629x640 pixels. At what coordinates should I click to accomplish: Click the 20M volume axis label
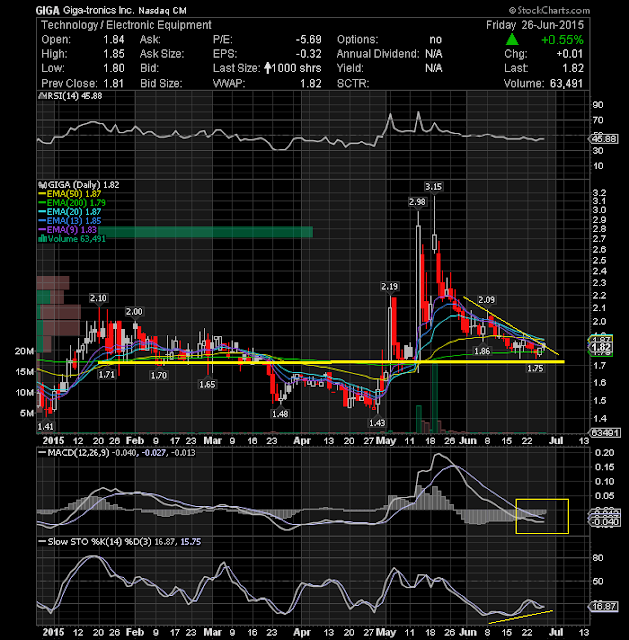[24, 351]
